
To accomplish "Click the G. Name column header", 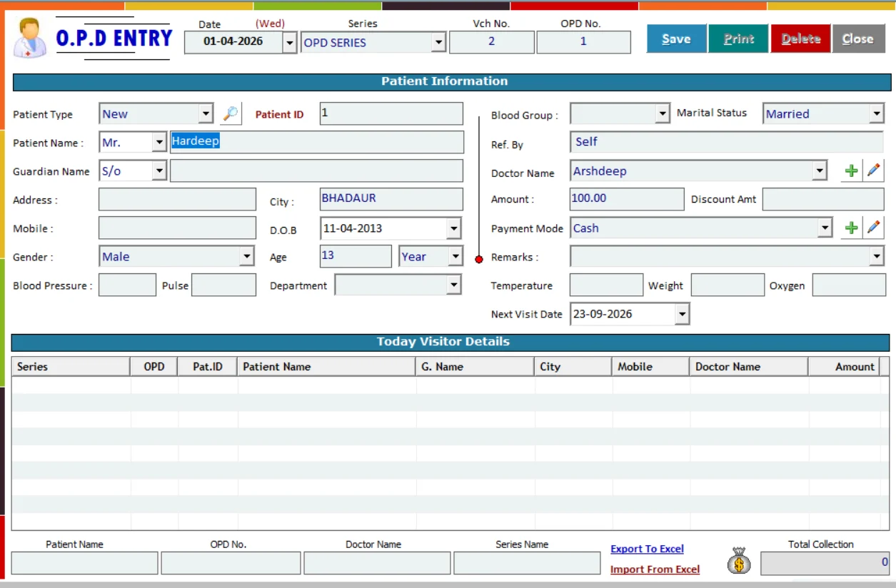I will pyautogui.click(x=475, y=367).
